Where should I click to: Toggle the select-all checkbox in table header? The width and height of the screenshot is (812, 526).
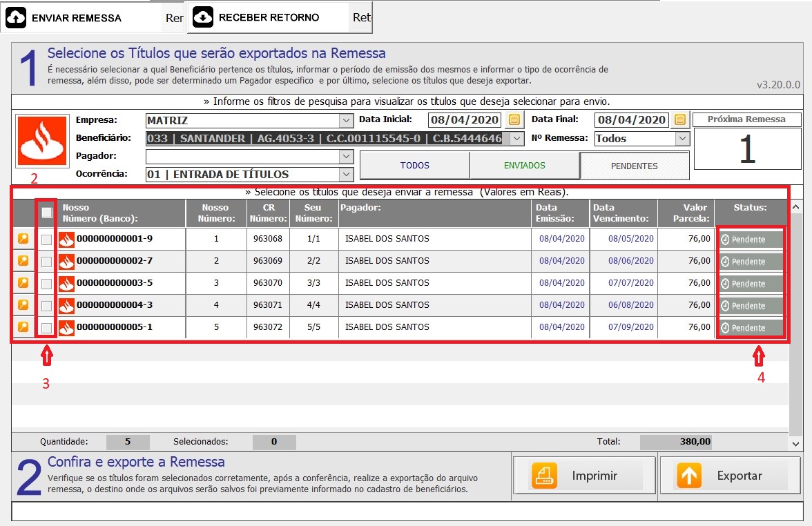47,213
